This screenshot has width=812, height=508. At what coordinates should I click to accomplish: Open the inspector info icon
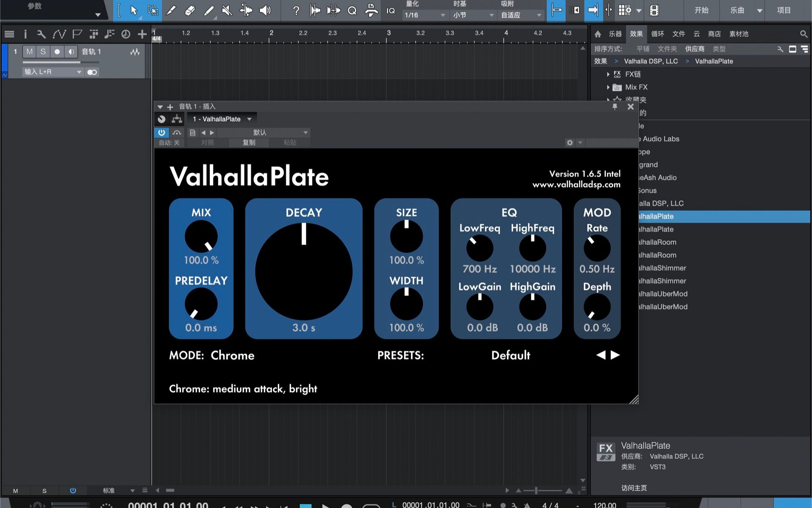point(25,34)
